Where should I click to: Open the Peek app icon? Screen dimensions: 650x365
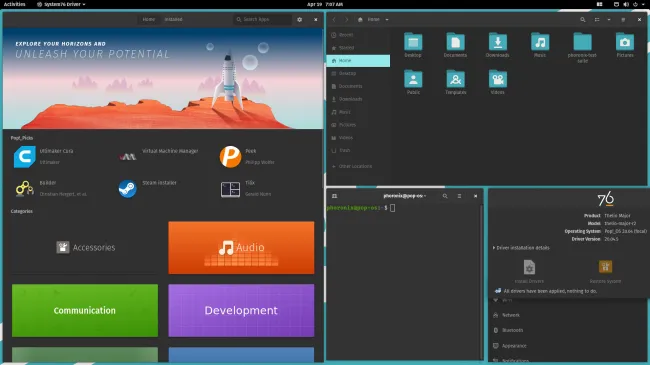230,156
